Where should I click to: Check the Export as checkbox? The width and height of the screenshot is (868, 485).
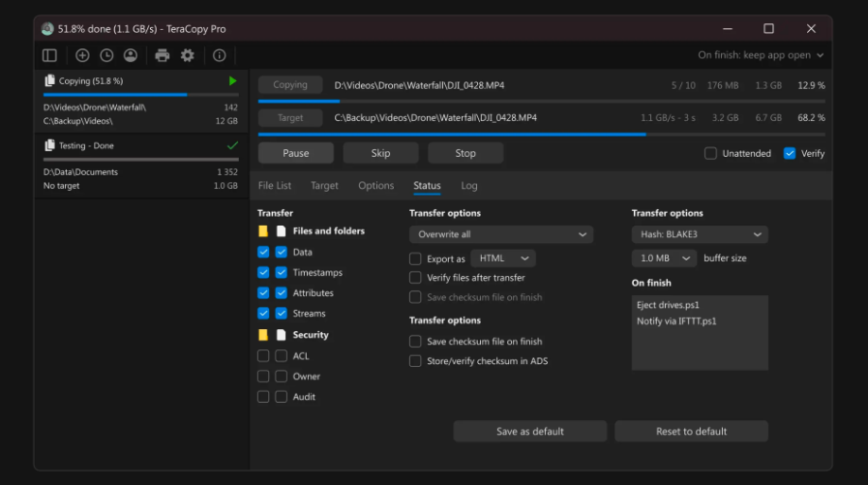[x=415, y=258]
